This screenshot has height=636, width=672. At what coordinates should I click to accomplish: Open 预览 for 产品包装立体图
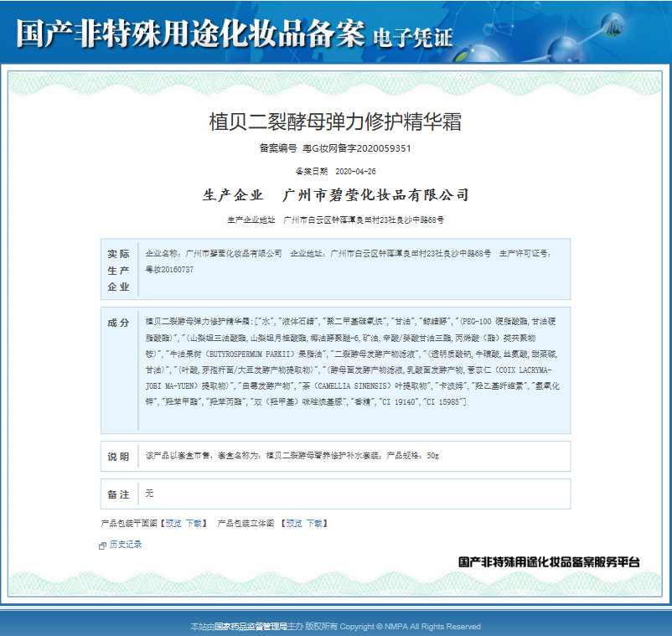[x=294, y=523]
